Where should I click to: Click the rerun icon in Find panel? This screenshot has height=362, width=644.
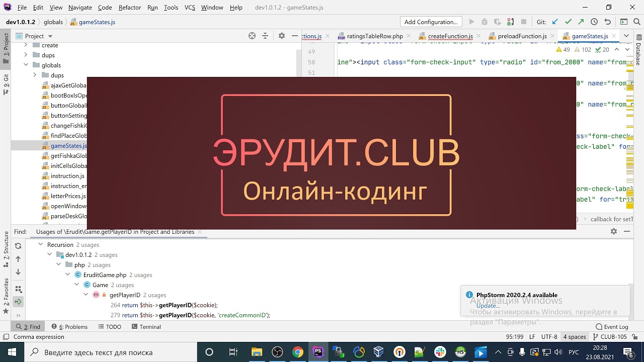[18, 246]
